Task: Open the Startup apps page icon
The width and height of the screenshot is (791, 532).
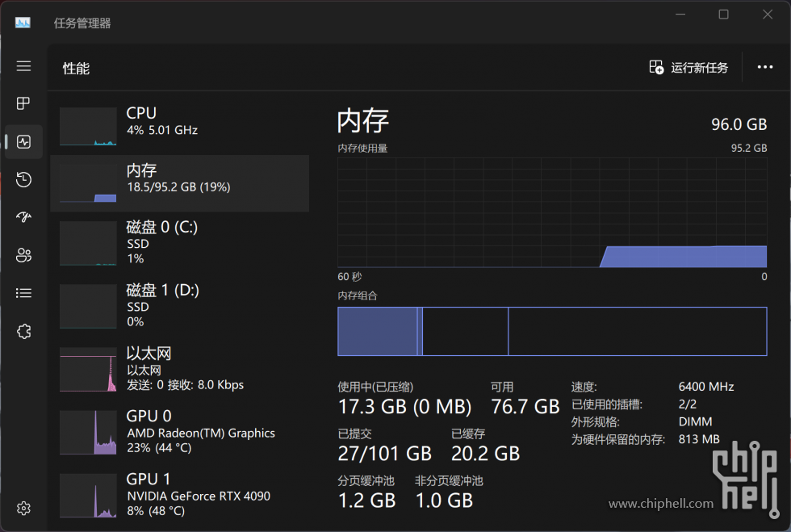Action: click(x=23, y=217)
